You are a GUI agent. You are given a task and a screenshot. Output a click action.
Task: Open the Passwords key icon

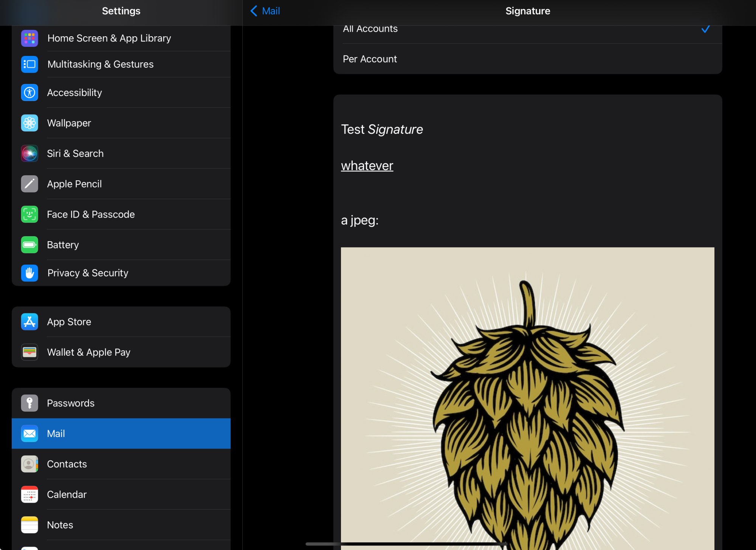point(29,403)
